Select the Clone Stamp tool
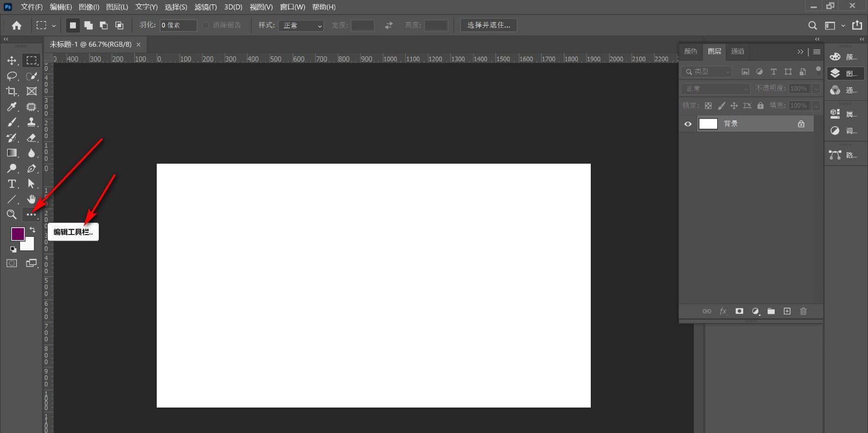Viewport: 868px width, 433px height. coord(31,122)
